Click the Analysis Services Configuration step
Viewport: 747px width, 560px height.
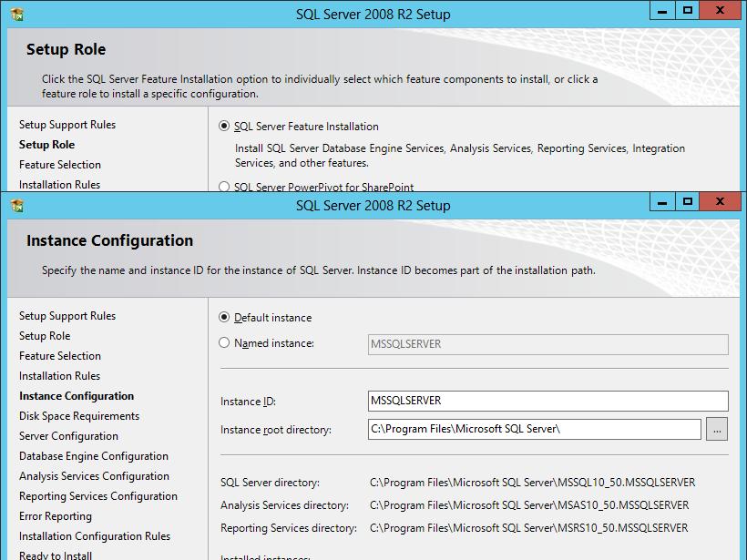(95, 476)
